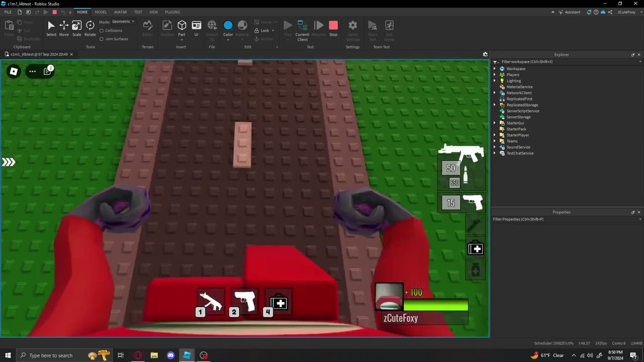This screenshot has width=644, height=362.
Task: Switch to the AVATAR ribbon tab
Action: [x=121, y=12]
